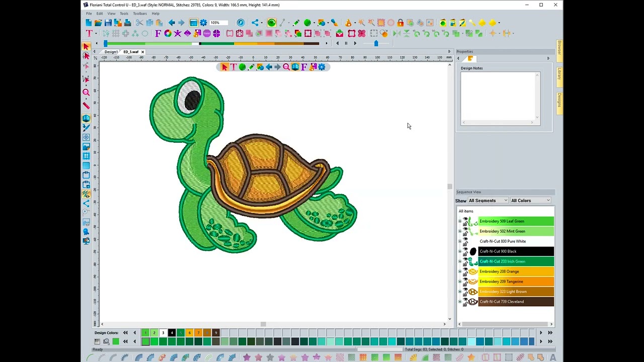Click the Zoom magnifier in left toolbar
Screen dimensions: 644x362
pos(86,92)
